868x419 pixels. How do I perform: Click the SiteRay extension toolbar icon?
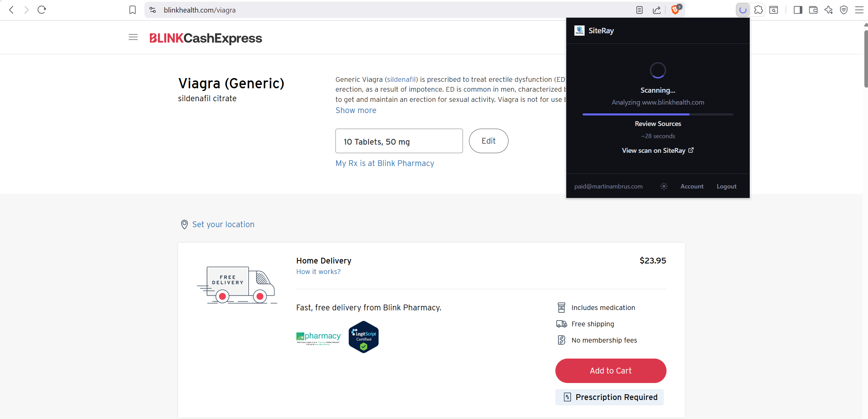[x=743, y=10]
